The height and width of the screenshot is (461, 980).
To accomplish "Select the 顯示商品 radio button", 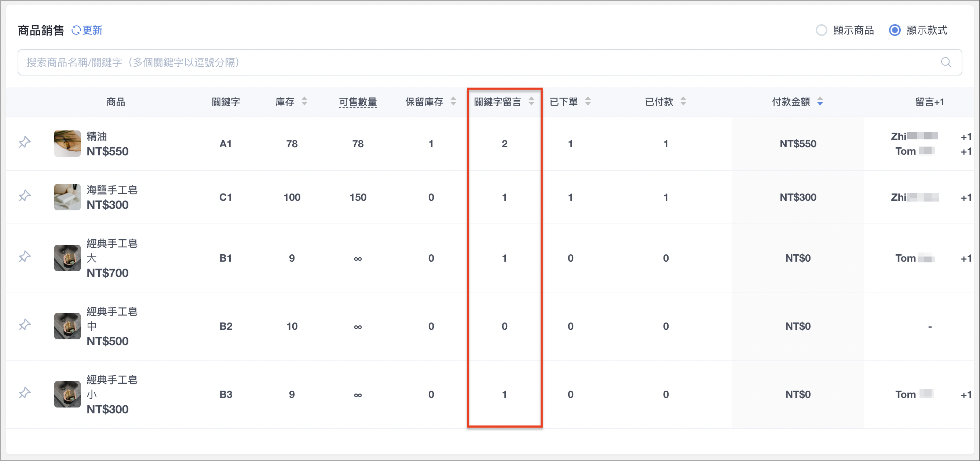I will tap(821, 30).
